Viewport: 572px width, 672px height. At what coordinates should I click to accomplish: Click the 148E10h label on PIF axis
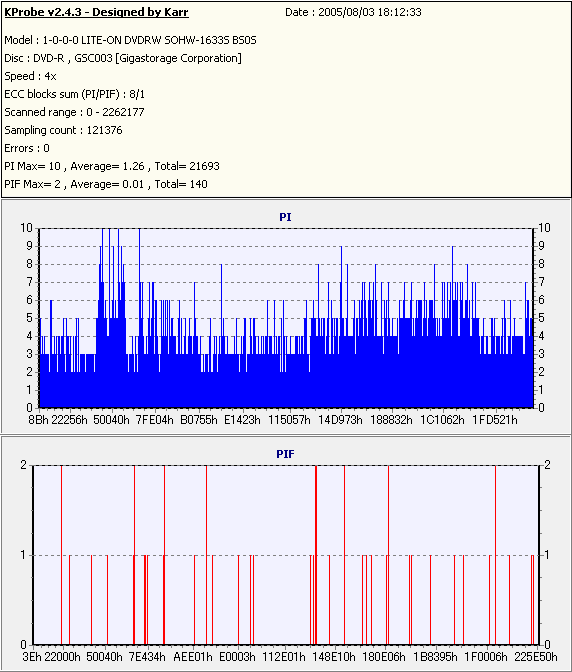(334, 657)
